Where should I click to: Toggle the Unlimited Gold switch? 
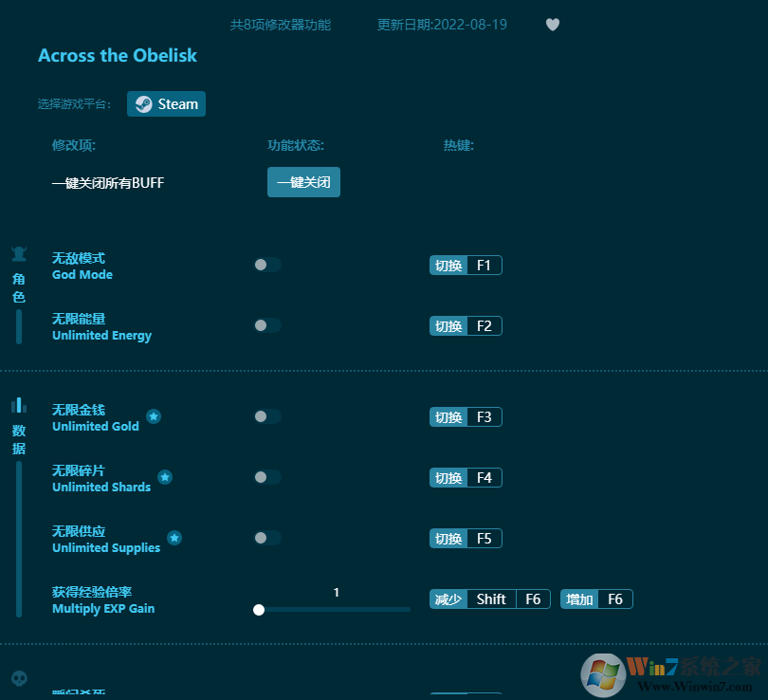point(266,416)
